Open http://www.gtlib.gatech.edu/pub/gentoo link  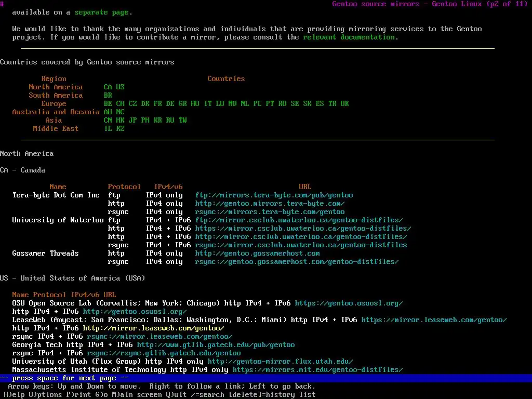216,345
